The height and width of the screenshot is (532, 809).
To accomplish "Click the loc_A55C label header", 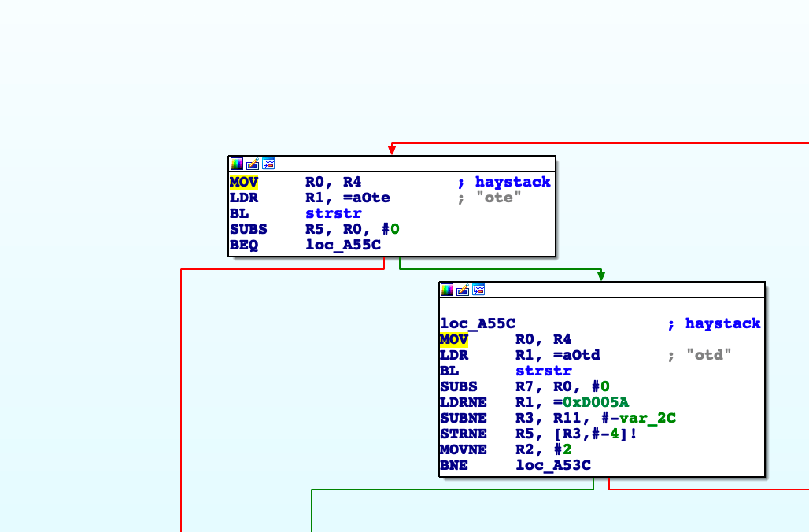I will 477,323.
